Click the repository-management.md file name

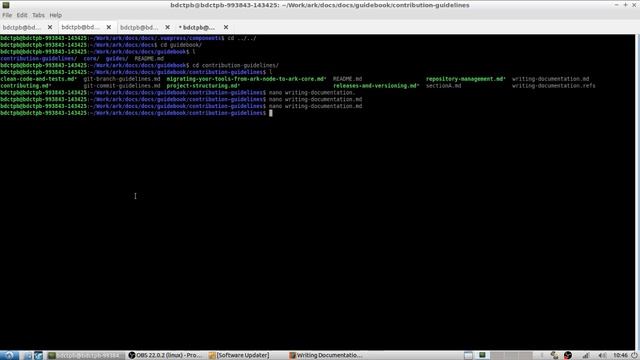tap(466, 79)
